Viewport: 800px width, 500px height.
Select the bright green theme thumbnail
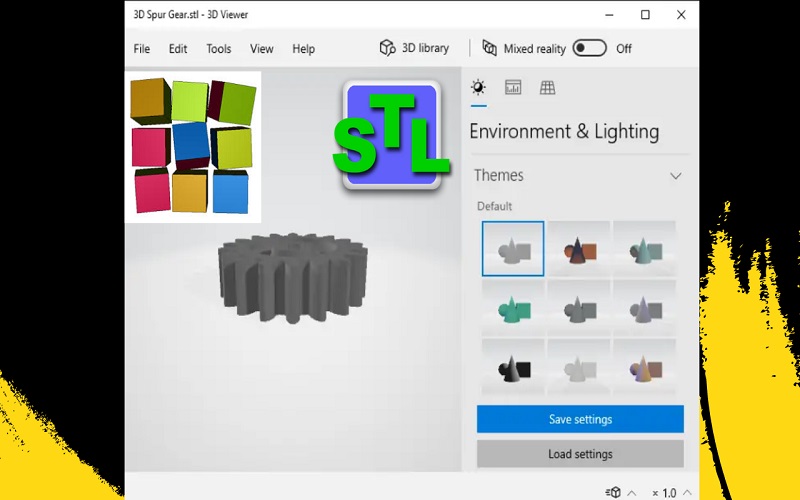pos(513,308)
